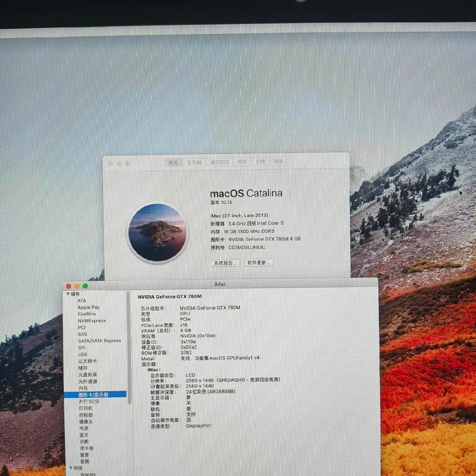Select Apple Pay in the hardware sidebar

coord(88,308)
